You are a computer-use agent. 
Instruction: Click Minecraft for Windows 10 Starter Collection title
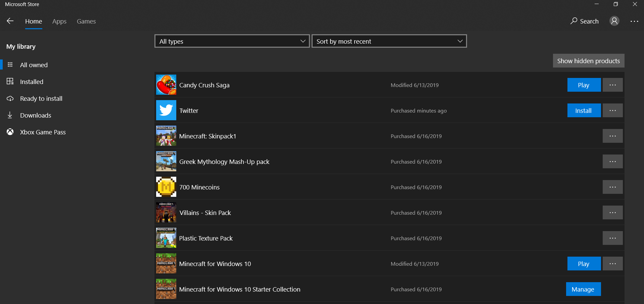(x=240, y=289)
